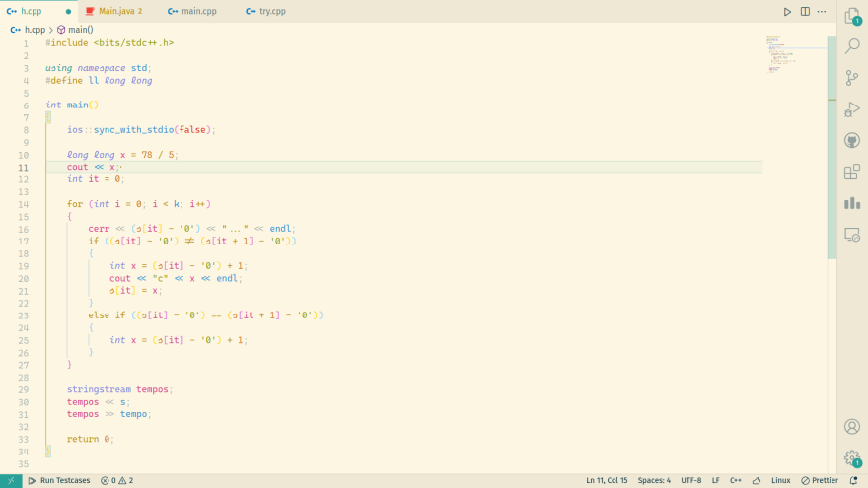Click the vertical editor scrollbar
This screenshot has height=488, width=868.
tap(832, 148)
